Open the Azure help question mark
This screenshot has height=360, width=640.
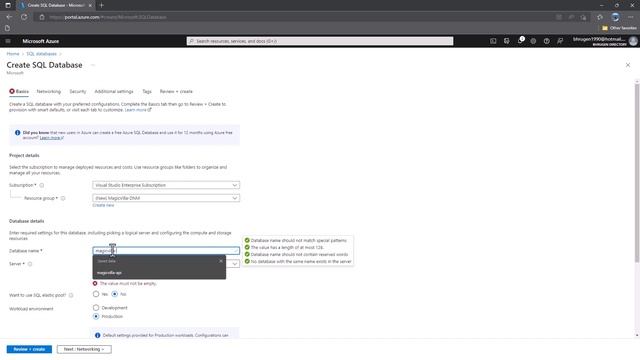[x=547, y=41]
